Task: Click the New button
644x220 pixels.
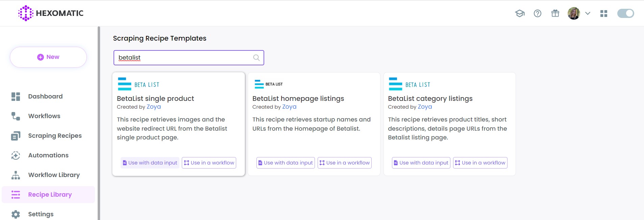Action: (48, 57)
